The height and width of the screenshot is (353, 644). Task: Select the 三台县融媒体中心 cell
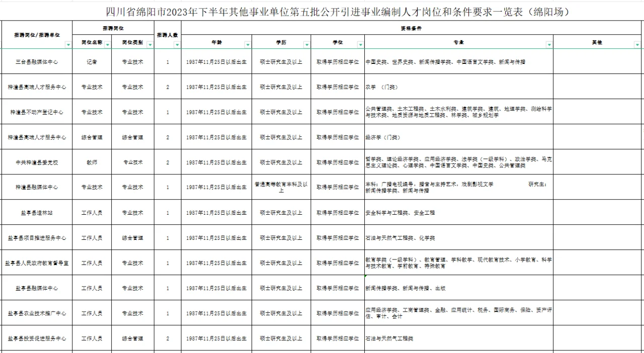coord(36,62)
